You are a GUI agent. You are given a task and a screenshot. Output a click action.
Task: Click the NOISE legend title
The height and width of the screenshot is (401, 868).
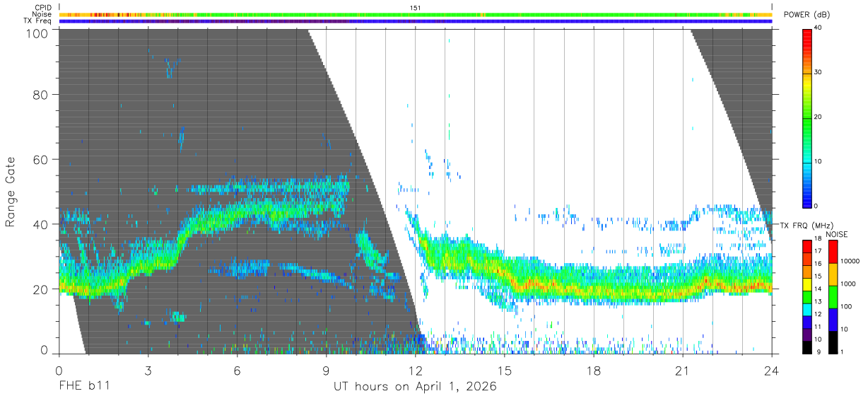(838, 234)
